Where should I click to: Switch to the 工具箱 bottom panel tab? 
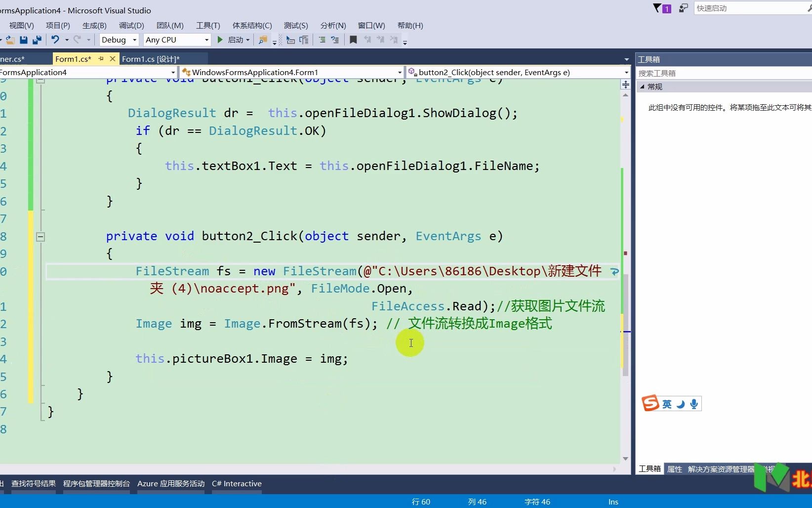click(650, 469)
